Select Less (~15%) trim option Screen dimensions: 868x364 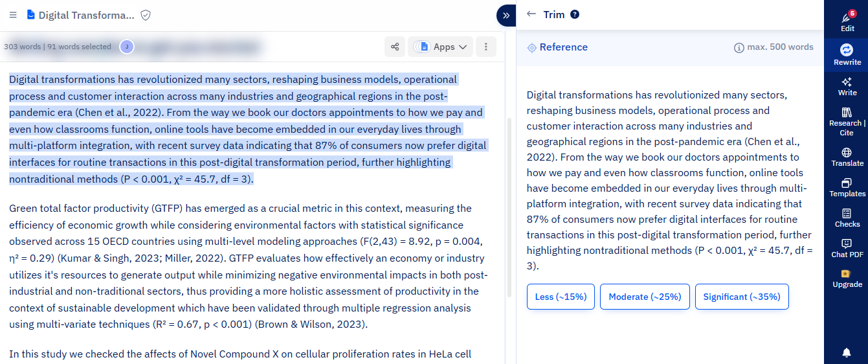[561, 297]
